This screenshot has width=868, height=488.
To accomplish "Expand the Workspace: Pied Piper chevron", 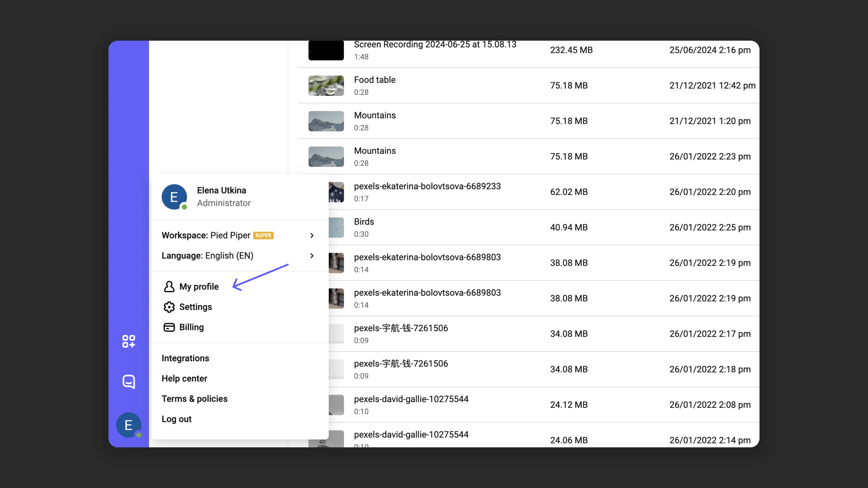I will [312, 235].
